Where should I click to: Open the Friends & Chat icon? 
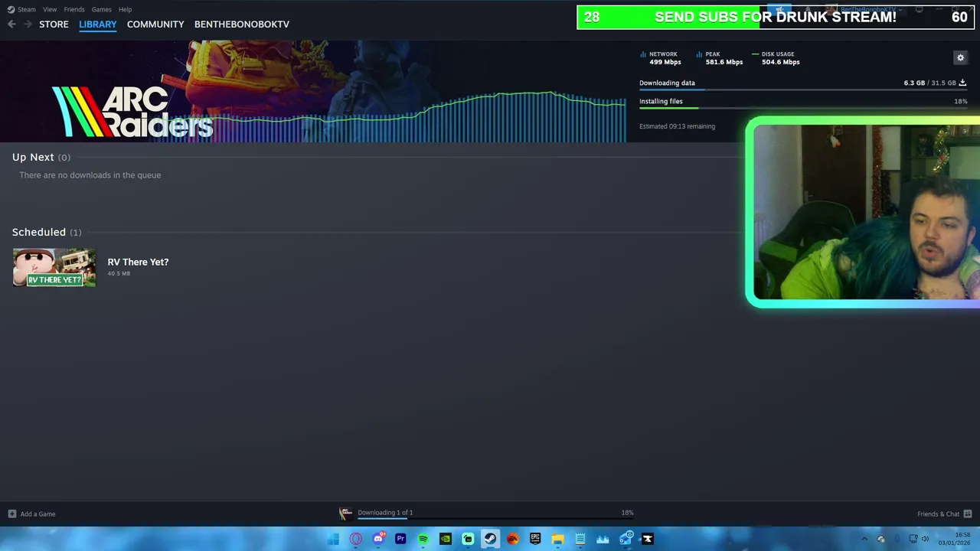point(968,514)
